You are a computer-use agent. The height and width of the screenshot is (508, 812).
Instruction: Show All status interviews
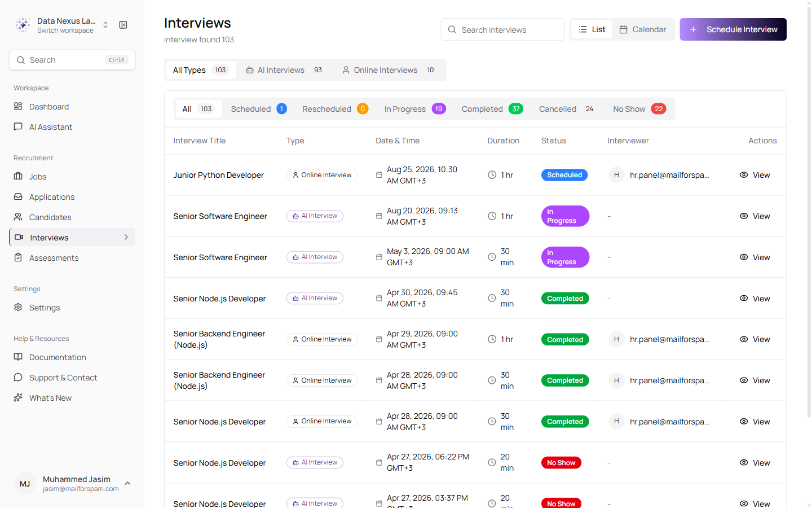click(x=198, y=109)
